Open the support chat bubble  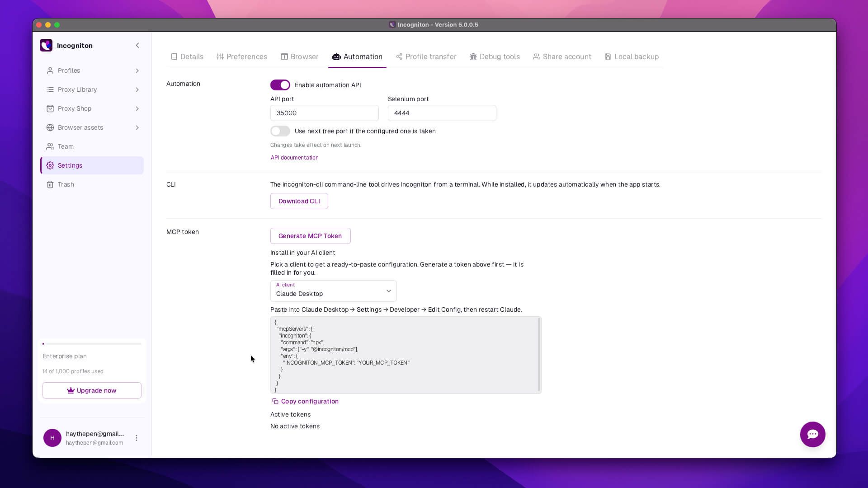point(813,434)
